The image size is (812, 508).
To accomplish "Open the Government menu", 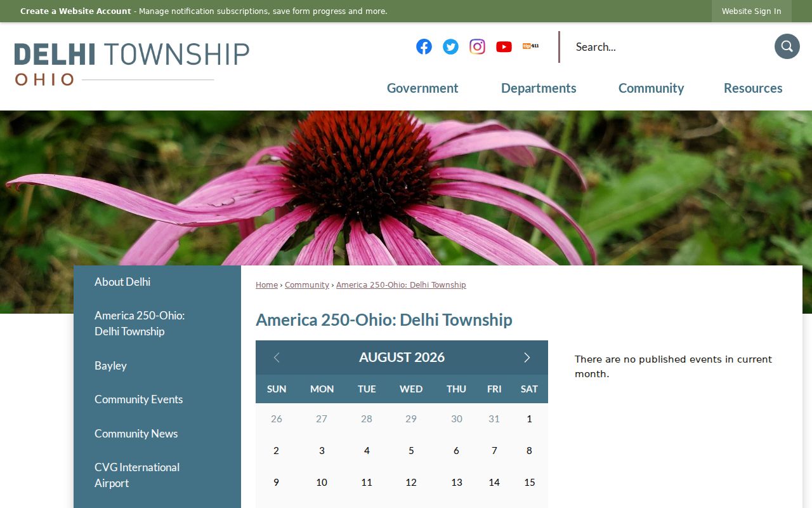I will coord(422,88).
